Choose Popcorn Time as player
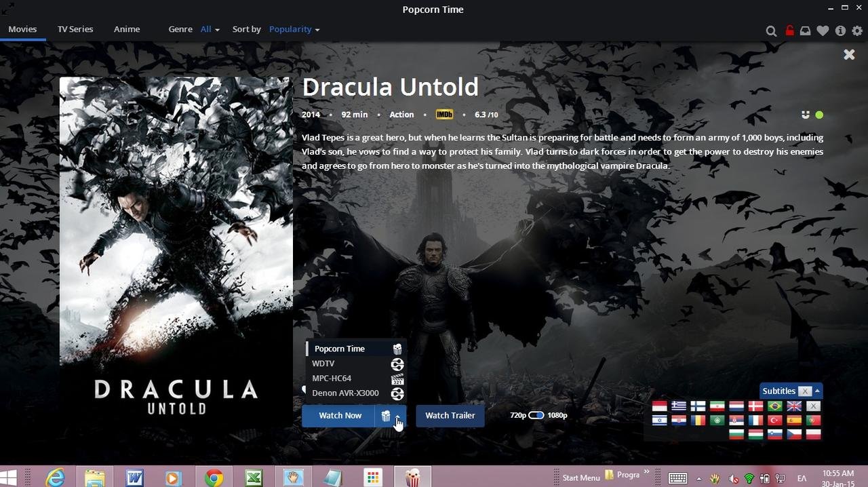The image size is (868, 487). pyautogui.click(x=355, y=349)
